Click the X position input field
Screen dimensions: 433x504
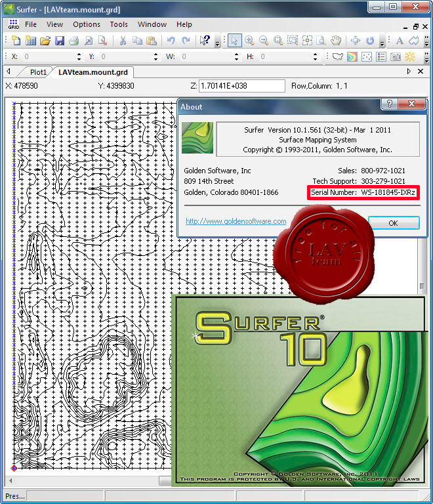pyautogui.click(x=49, y=57)
